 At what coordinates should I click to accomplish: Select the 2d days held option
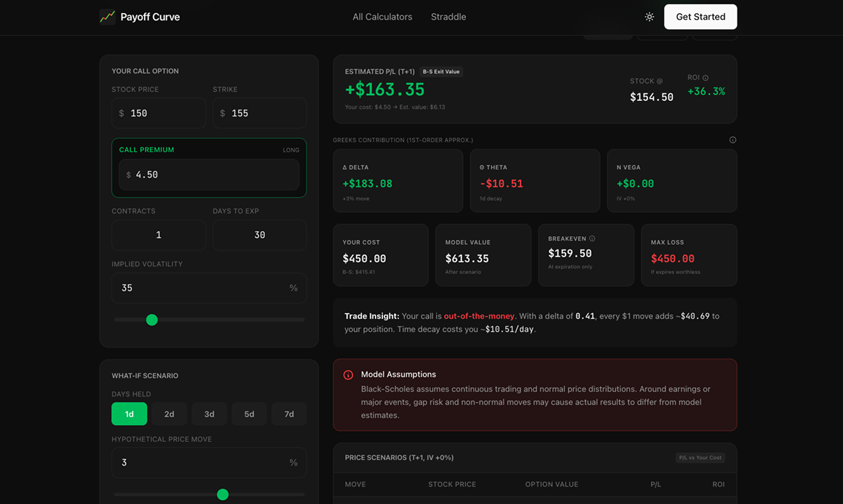pos(169,413)
